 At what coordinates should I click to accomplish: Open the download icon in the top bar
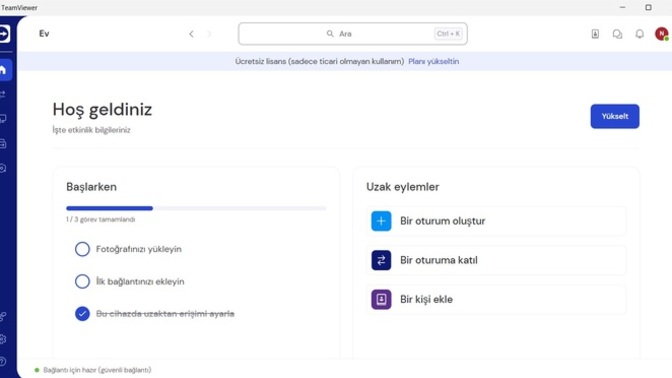tap(595, 34)
